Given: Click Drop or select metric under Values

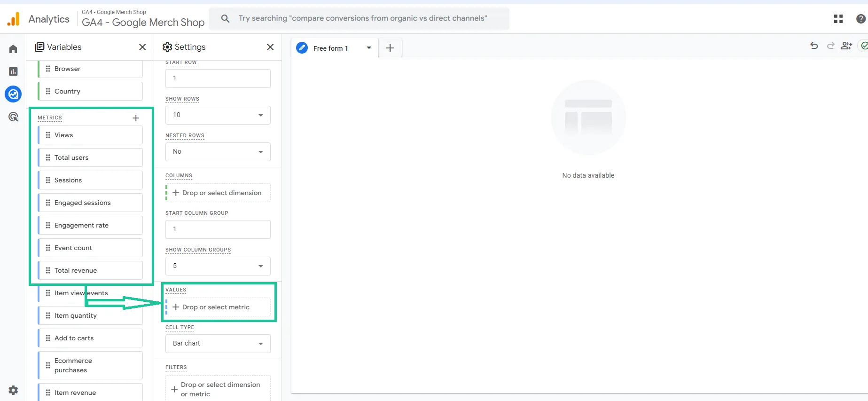Looking at the screenshot, I should (x=218, y=307).
